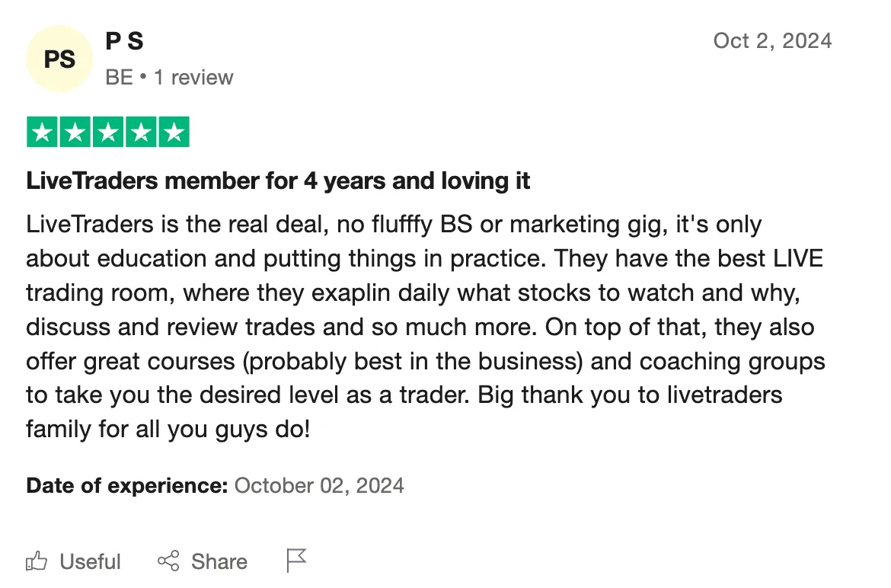Click the first green star rating icon
This screenshot has width=891, height=588.
click(43, 132)
